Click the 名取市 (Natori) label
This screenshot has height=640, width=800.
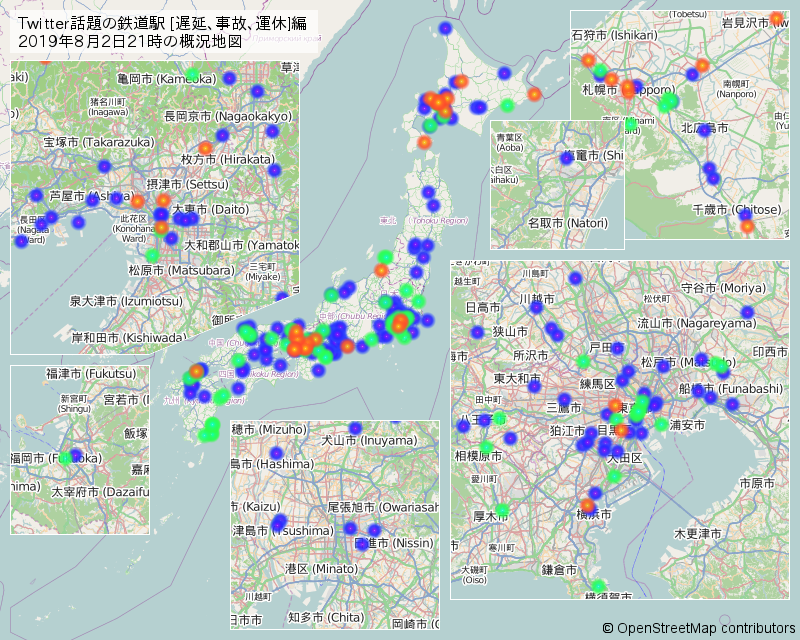pos(568,223)
